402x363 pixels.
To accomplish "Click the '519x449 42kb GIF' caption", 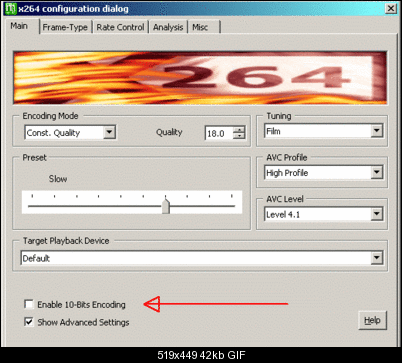I will [x=201, y=355].
